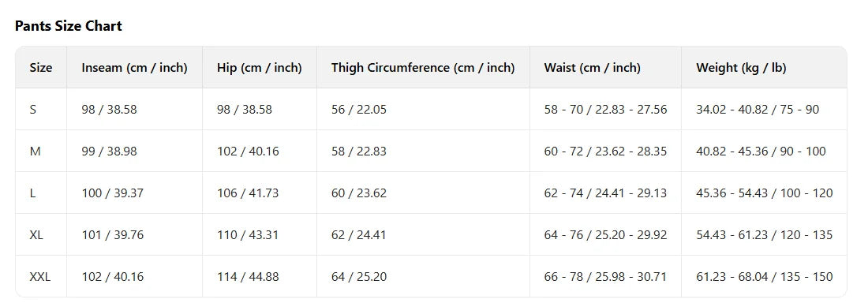868x303 pixels.
Task: Select the XL size row label
Action: [x=36, y=235]
